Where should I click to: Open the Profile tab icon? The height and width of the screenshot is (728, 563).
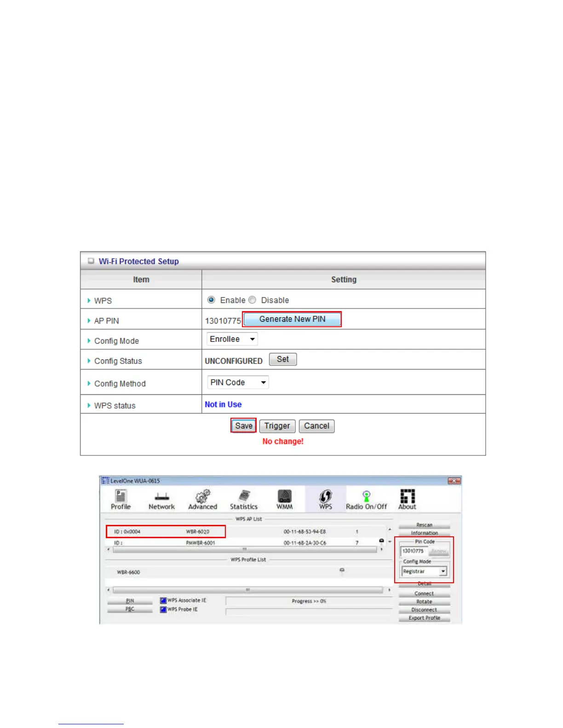point(121,500)
